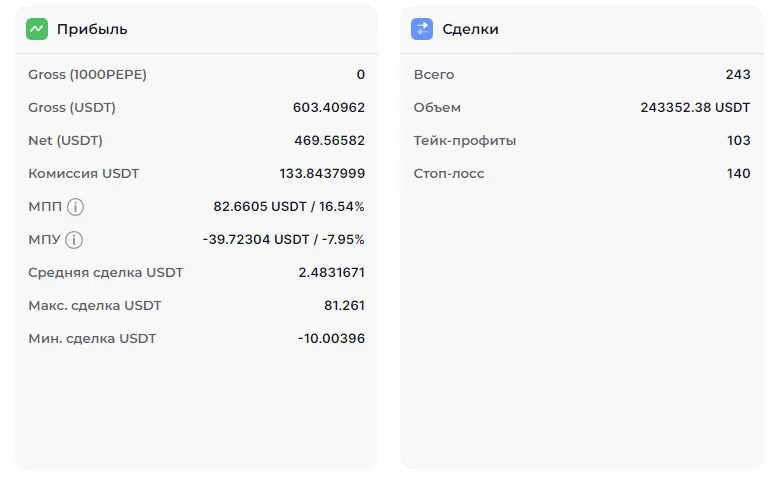The image size is (774, 479).
Task: Click the Стоп-лосс count 140
Action: click(738, 173)
